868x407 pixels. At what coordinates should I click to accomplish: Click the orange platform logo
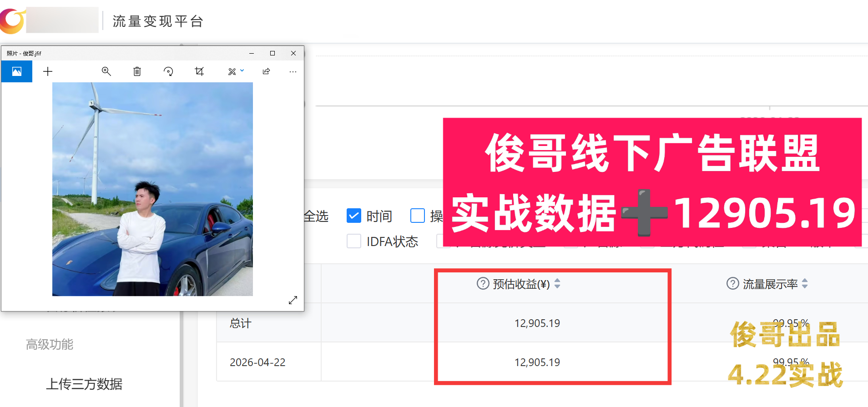[12, 21]
